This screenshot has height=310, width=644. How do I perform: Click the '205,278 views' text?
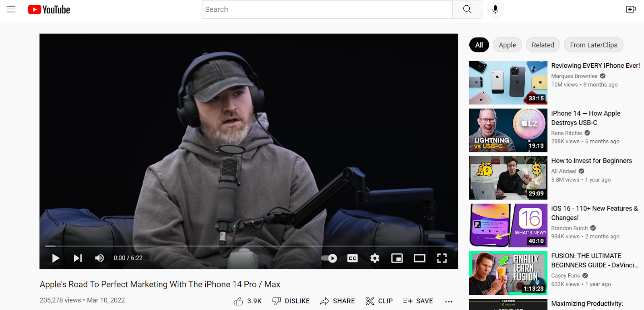tap(60, 300)
